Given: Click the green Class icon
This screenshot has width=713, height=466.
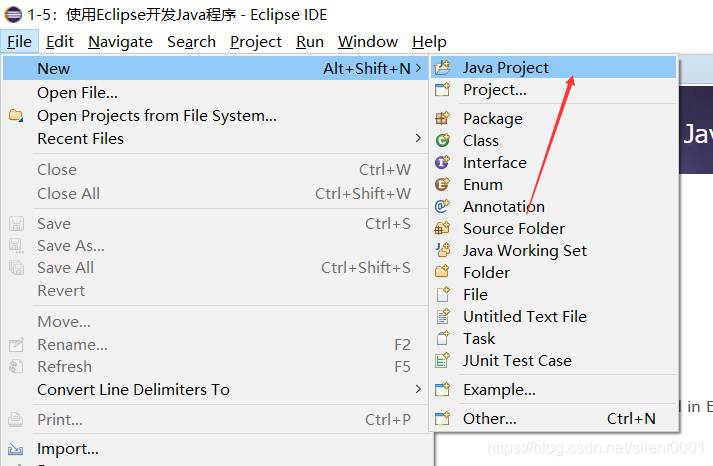Looking at the screenshot, I should (442, 140).
